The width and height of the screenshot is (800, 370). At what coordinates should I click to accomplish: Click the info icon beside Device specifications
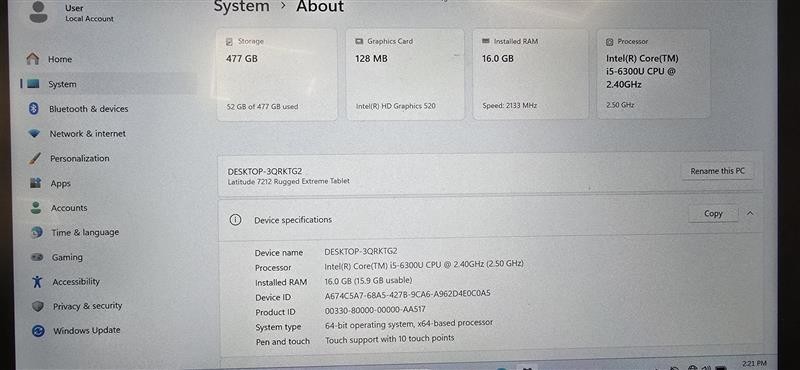coord(235,220)
